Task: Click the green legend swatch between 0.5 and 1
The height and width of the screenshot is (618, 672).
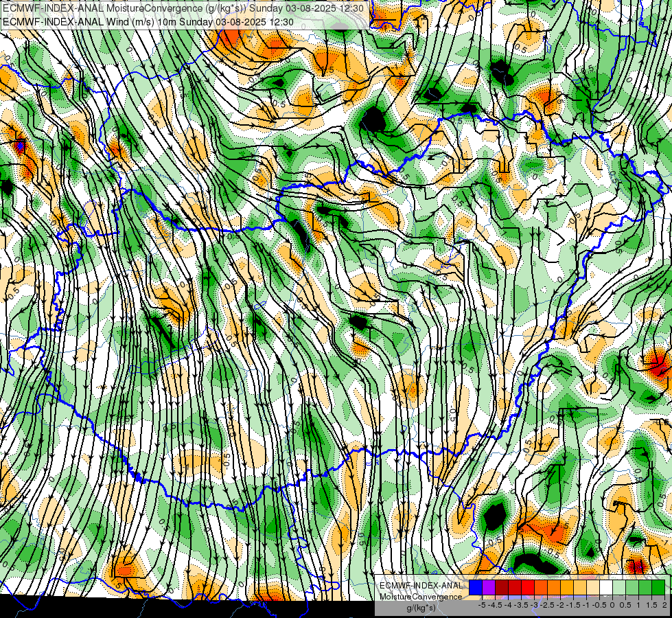Action: click(632, 588)
